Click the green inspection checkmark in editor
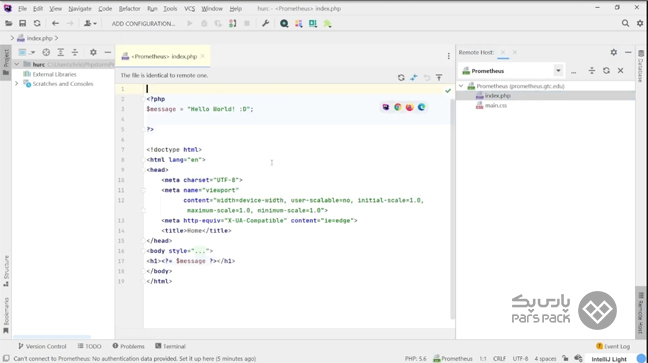 [x=448, y=90]
